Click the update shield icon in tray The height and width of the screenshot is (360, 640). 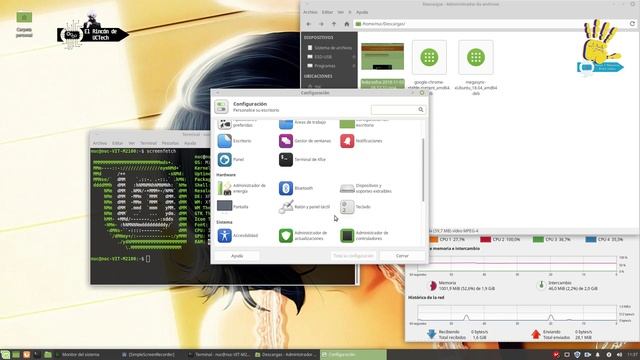[x=577, y=355]
